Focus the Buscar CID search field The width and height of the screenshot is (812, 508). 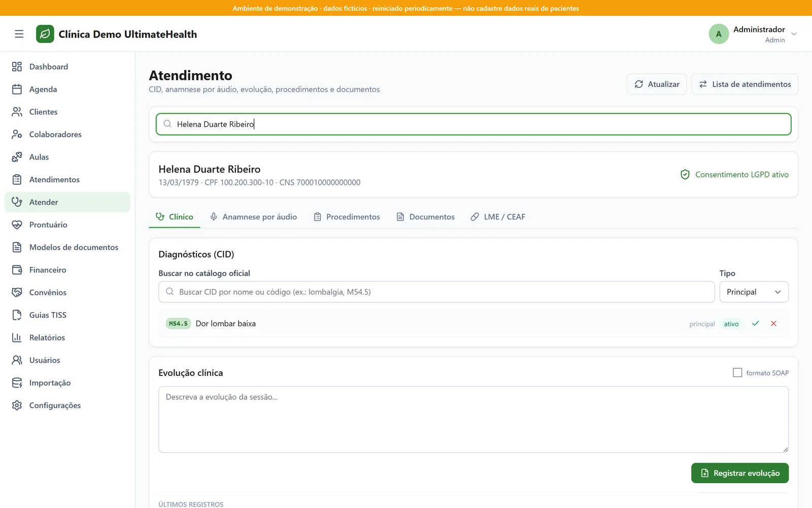pyautogui.click(x=436, y=292)
